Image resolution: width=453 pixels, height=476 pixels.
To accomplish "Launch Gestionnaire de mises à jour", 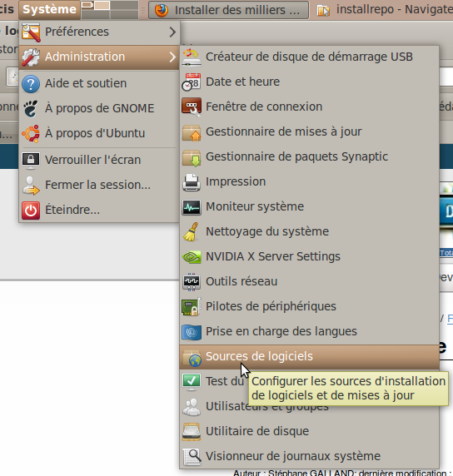I will pyautogui.click(x=309, y=131).
